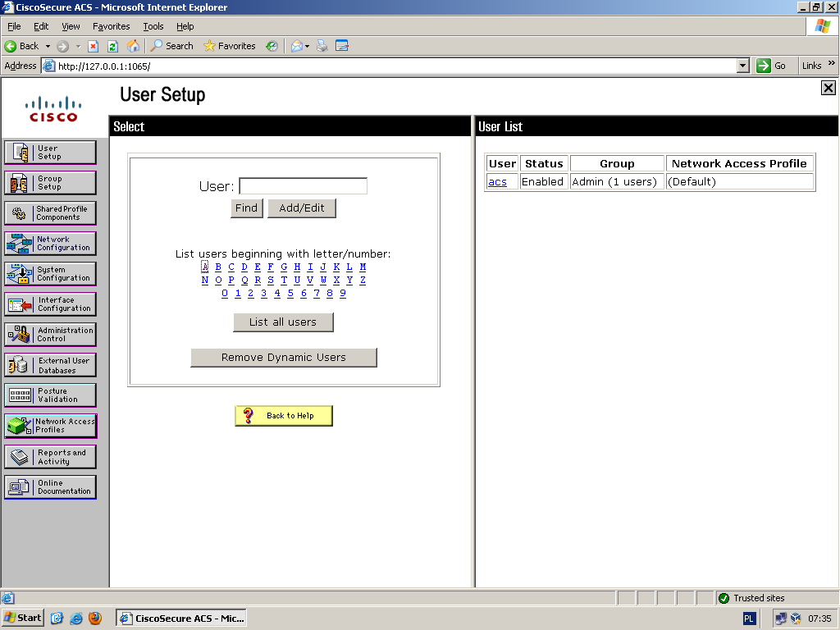Click the Trusted sites status bar zone

752,598
